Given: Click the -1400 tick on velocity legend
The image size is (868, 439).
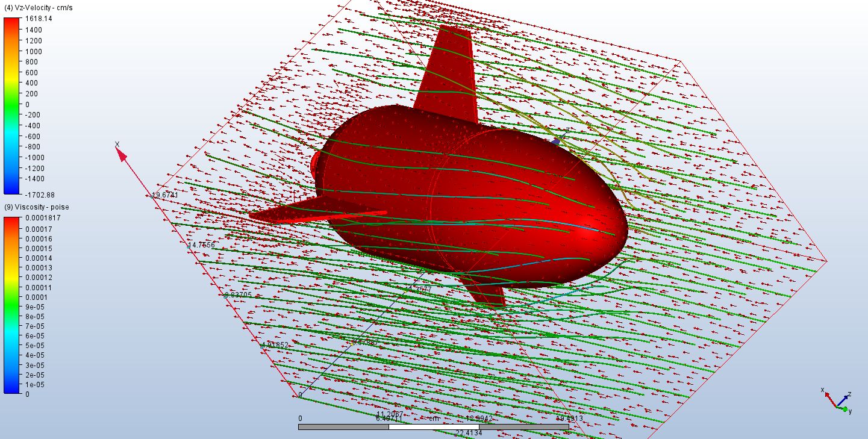Looking at the screenshot, I should [x=34, y=178].
